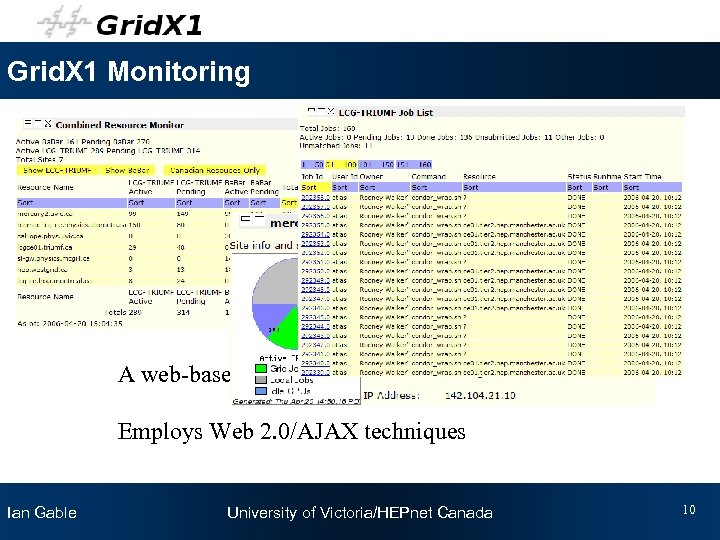Open job 292358.0 link
This screenshot has width=720, height=540.
tap(315, 197)
